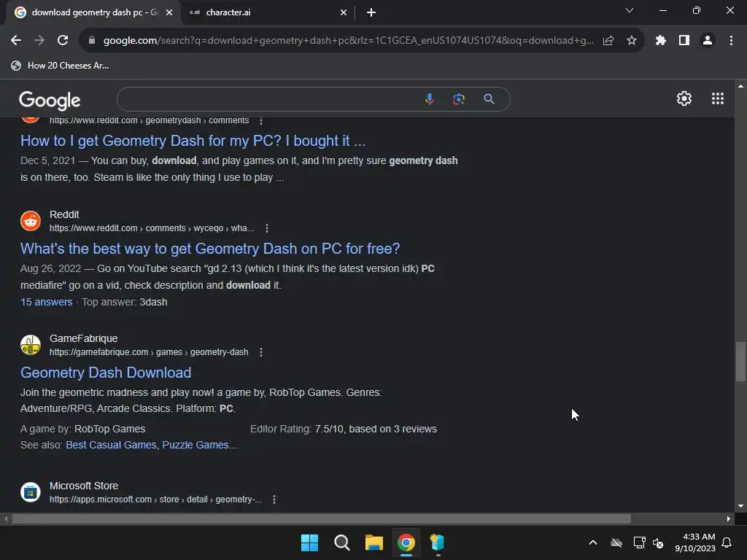Click the vertical scrollbar thumb
The image size is (747, 560).
pos(740,362)
